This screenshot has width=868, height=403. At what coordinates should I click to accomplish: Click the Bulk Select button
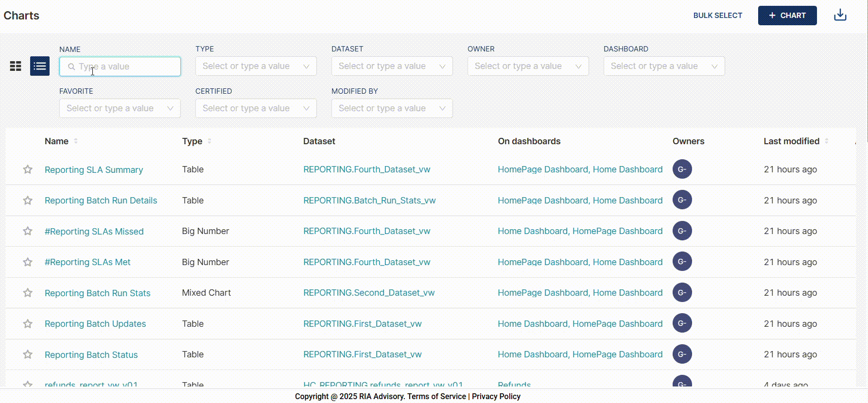coord(717,16)
